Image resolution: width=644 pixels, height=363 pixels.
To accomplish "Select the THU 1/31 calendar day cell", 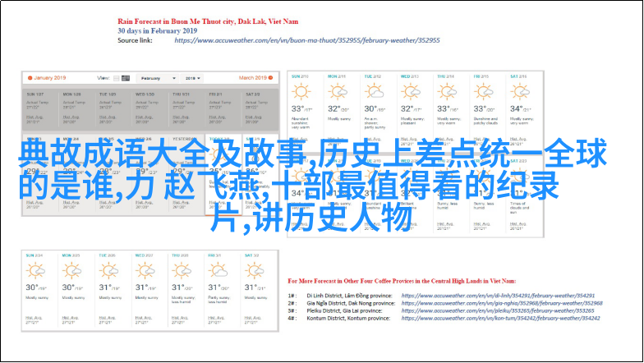I will click(x=187, y=110).
